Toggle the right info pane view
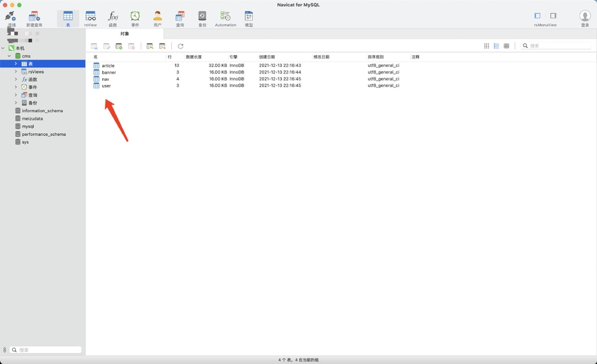Viewport: 597px width, 364px height. [x=553, y=16]
